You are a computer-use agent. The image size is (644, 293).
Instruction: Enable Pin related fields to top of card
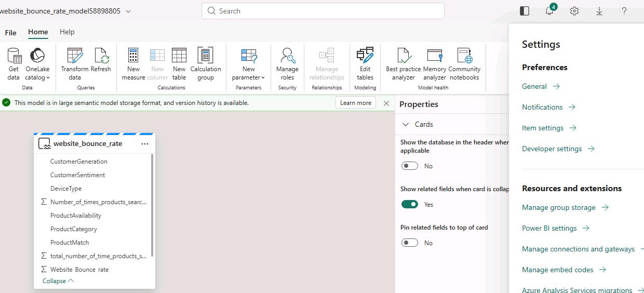click(x=410, y=243)
